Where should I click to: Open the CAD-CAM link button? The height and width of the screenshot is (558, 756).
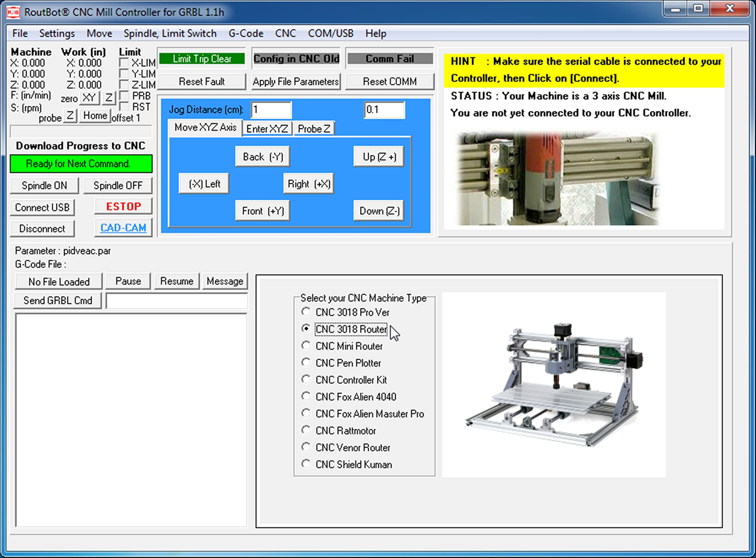[x=123, y=228]
